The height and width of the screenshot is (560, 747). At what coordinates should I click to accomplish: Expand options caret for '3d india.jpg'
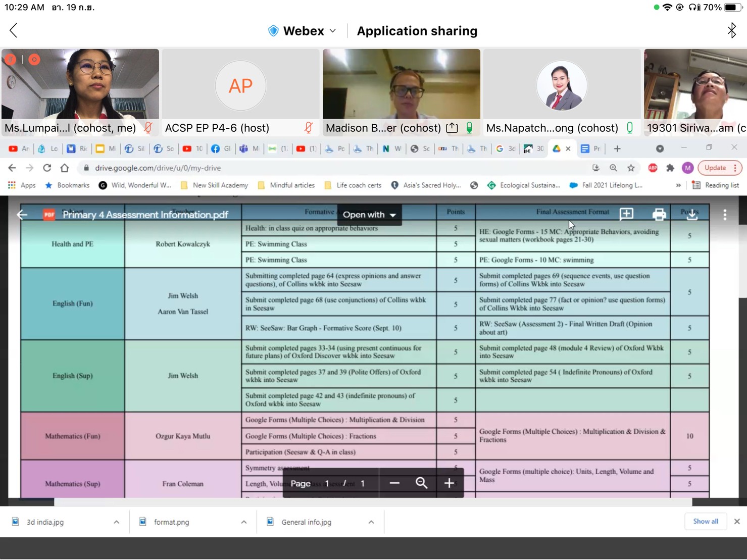(x=117, y=522)
